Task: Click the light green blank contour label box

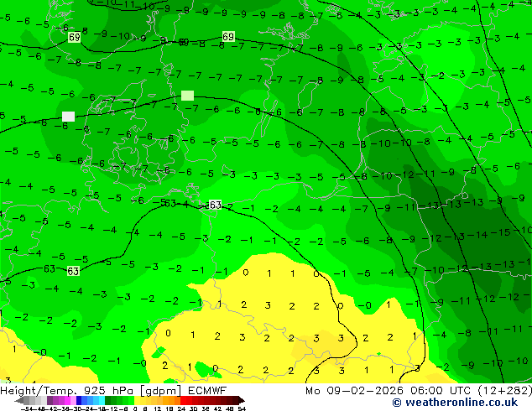Action: [x=187, y=96]
